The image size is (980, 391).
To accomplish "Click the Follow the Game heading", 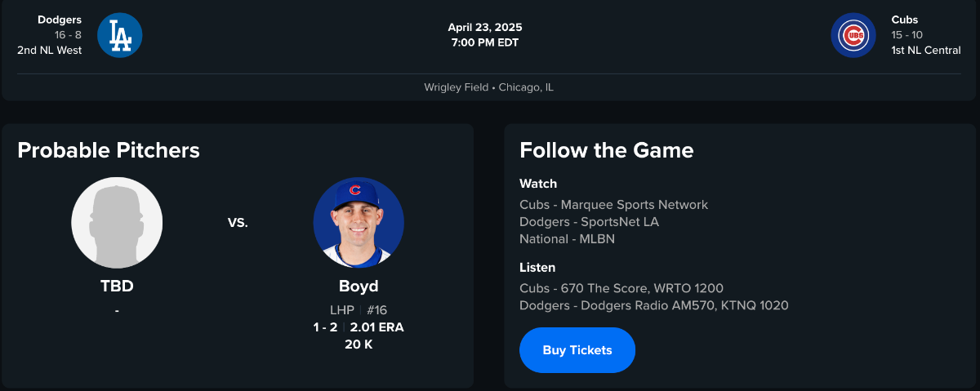I will [606, 150].
